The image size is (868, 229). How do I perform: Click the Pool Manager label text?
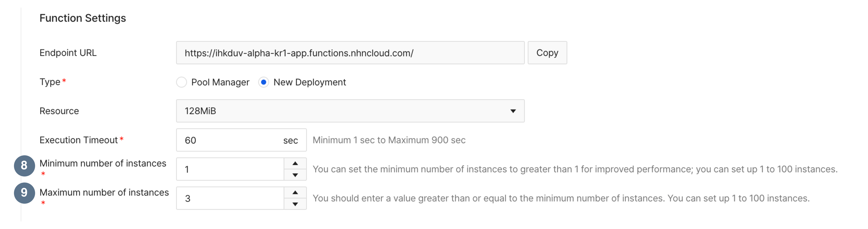[x=220, y=82]
